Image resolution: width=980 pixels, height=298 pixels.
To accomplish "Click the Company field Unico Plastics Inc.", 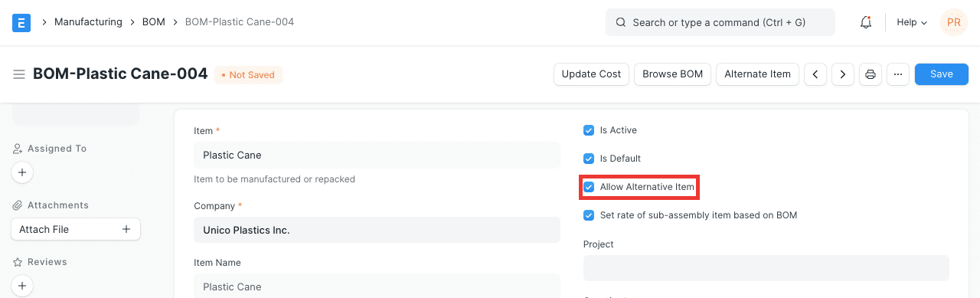I will coord(377,230).
